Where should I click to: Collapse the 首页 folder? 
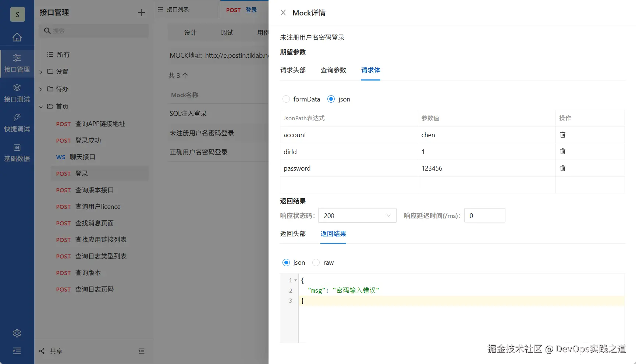tap(41, 107)
